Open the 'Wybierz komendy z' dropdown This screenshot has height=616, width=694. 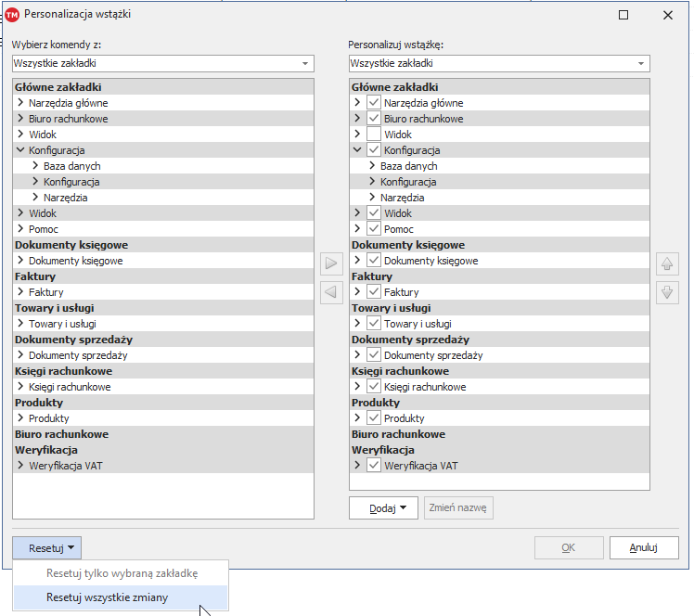coord(304,64)
